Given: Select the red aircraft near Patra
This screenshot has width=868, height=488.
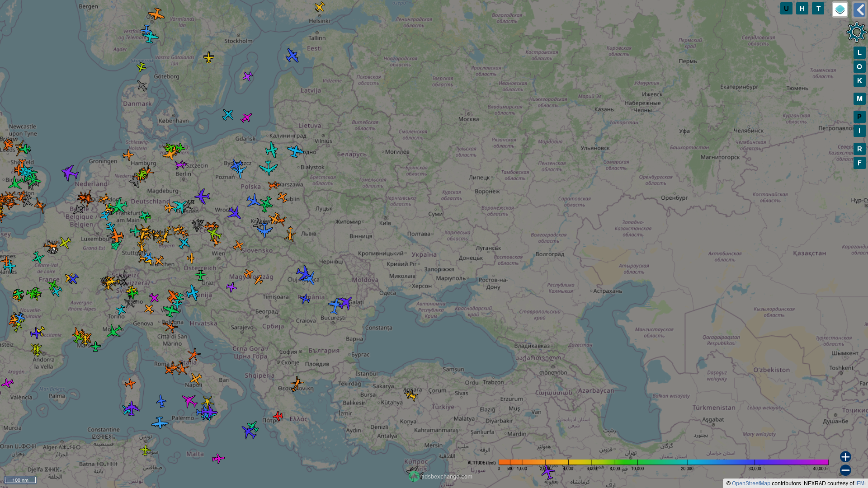Looking at the screenshot, I should click(x=278, y=416).
